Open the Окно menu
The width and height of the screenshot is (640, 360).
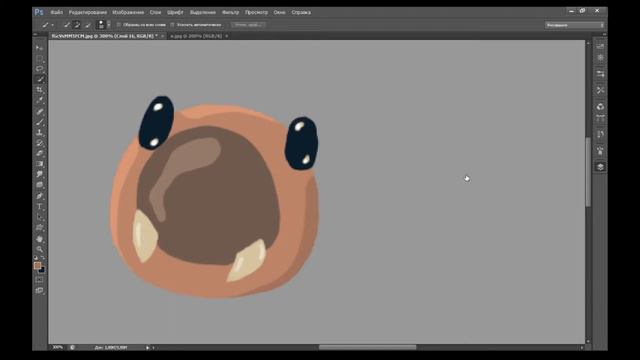coord(280,12)
